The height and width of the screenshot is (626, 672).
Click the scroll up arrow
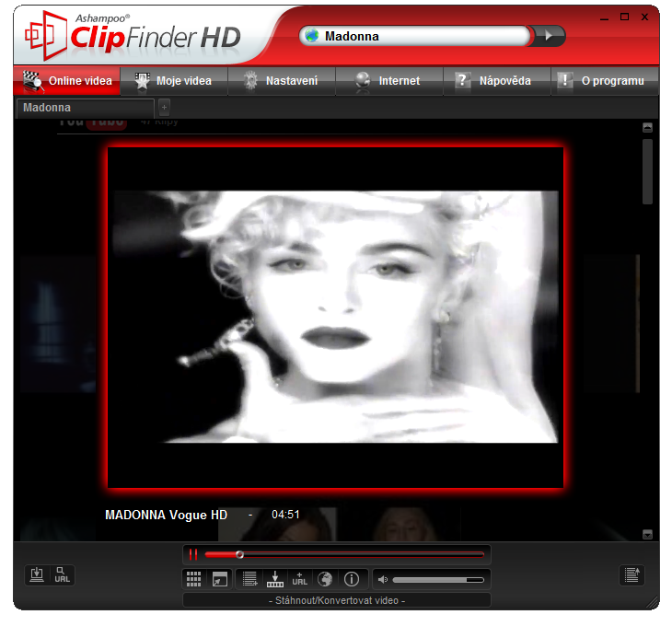pyautogui.click(x=647, y=127)
